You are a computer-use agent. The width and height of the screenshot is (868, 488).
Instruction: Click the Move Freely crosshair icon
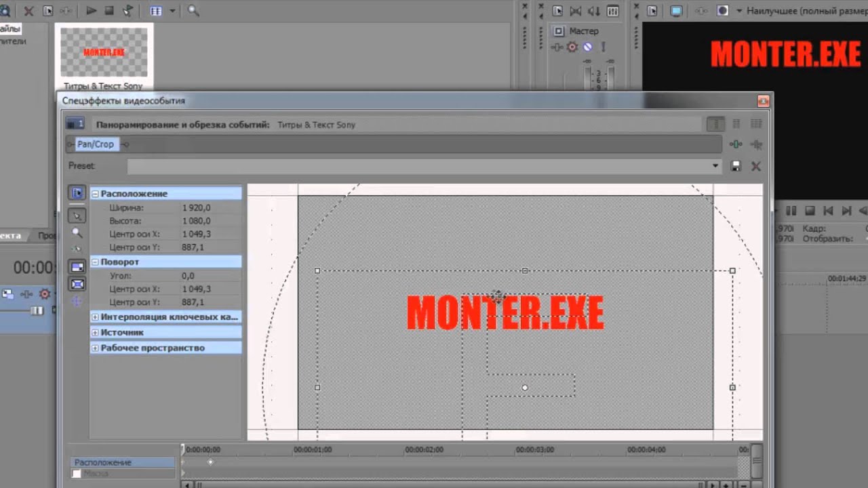point(77,300)
